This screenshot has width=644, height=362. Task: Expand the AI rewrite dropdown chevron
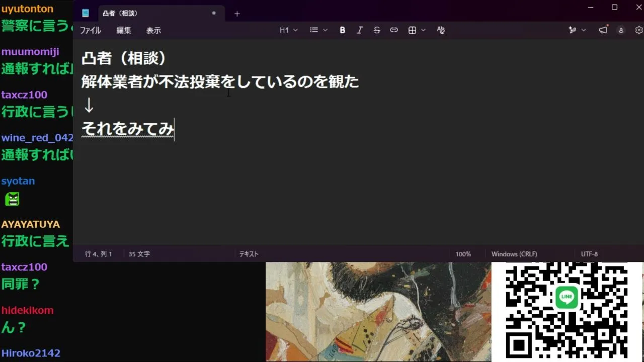[584, 30]
